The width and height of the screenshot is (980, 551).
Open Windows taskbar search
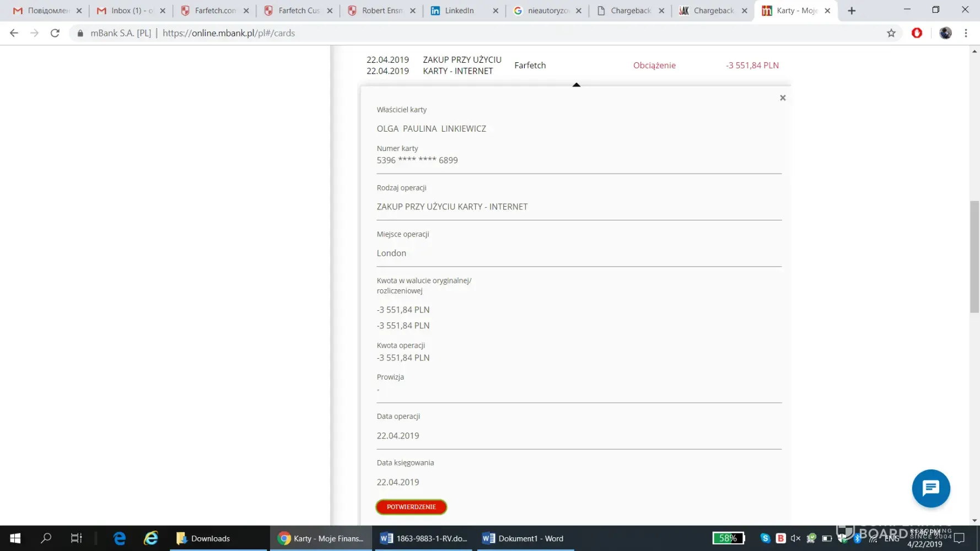point(46,538)
